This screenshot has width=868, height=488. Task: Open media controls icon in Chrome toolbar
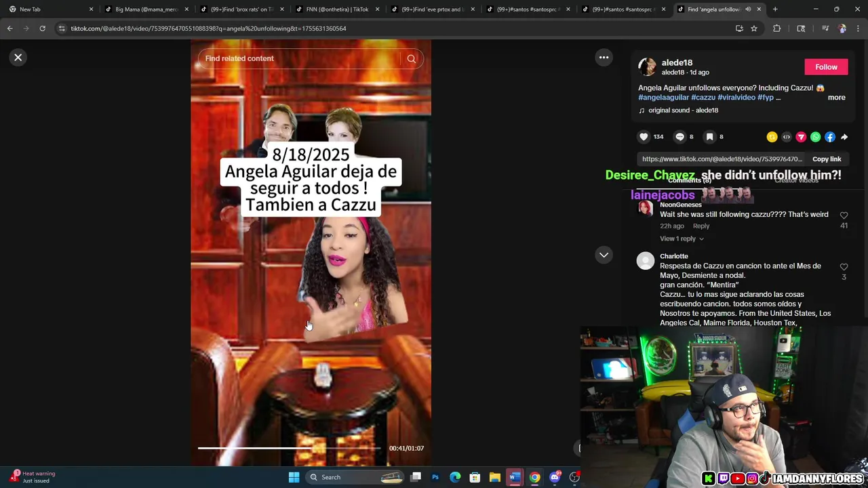825,28
